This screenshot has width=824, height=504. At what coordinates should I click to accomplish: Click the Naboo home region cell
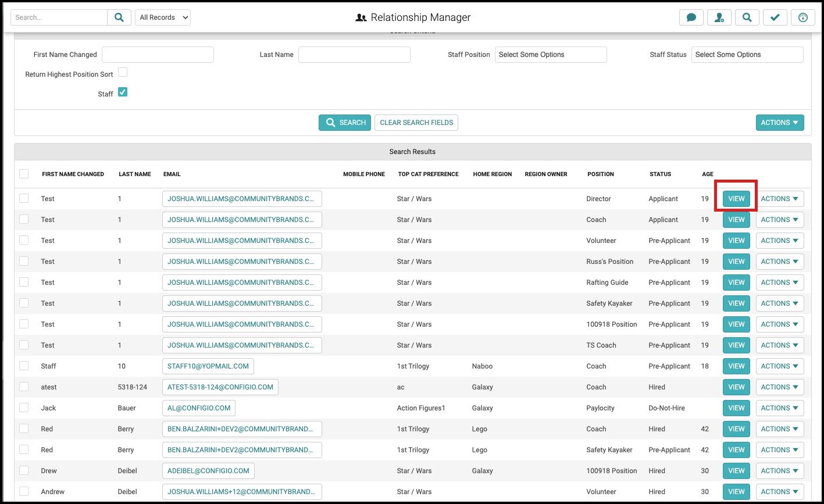(482, 366)
